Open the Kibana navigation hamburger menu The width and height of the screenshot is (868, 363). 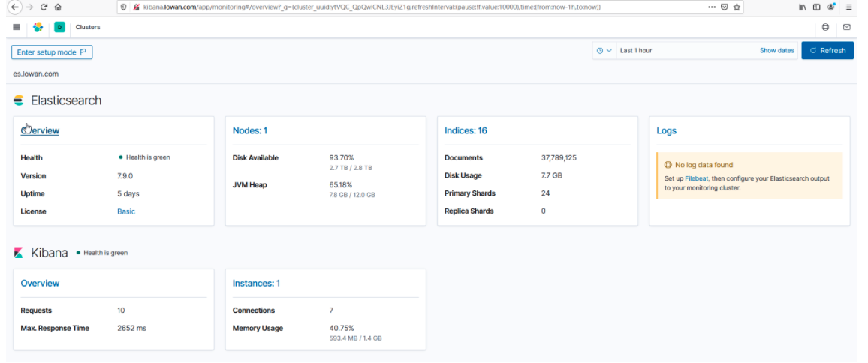(17, 27)
